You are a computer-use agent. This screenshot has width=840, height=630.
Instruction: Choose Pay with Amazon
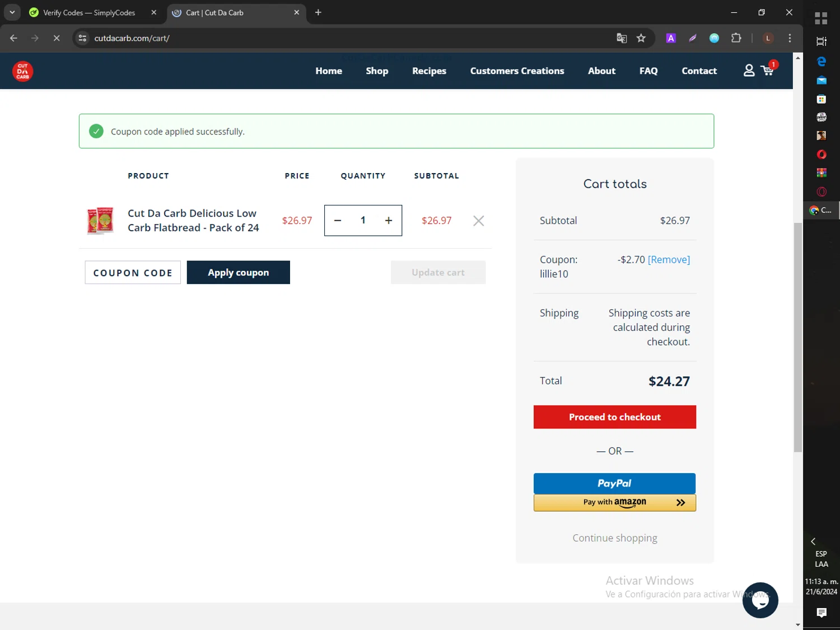(615, 502)
